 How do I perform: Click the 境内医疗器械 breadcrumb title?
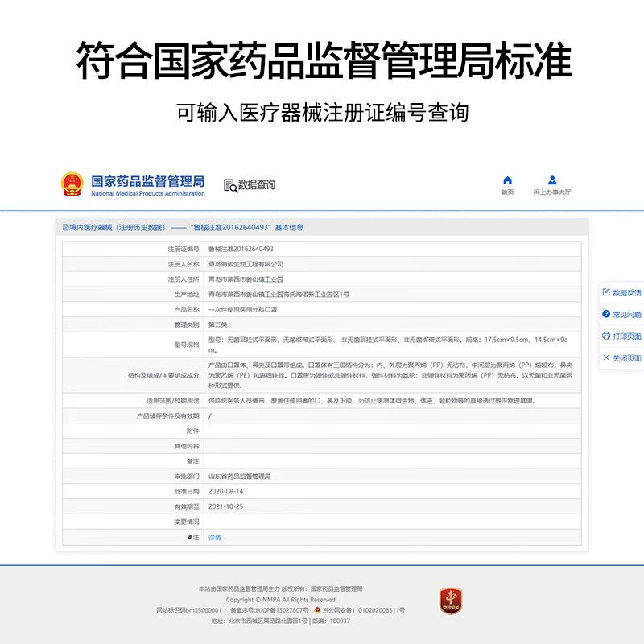[113, 228]
